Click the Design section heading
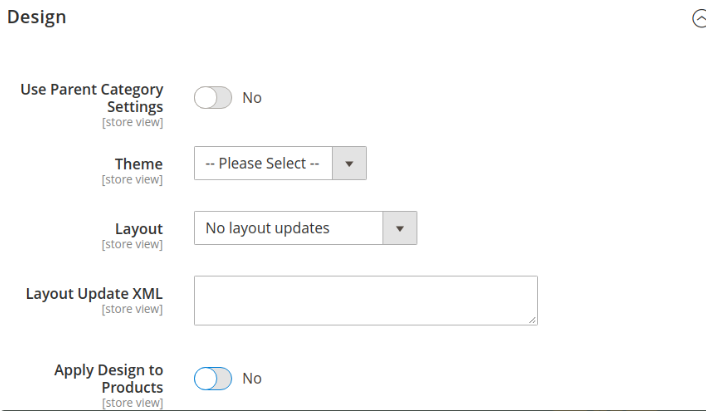Viewport: 706px width, 413px height. pos(36,17)
